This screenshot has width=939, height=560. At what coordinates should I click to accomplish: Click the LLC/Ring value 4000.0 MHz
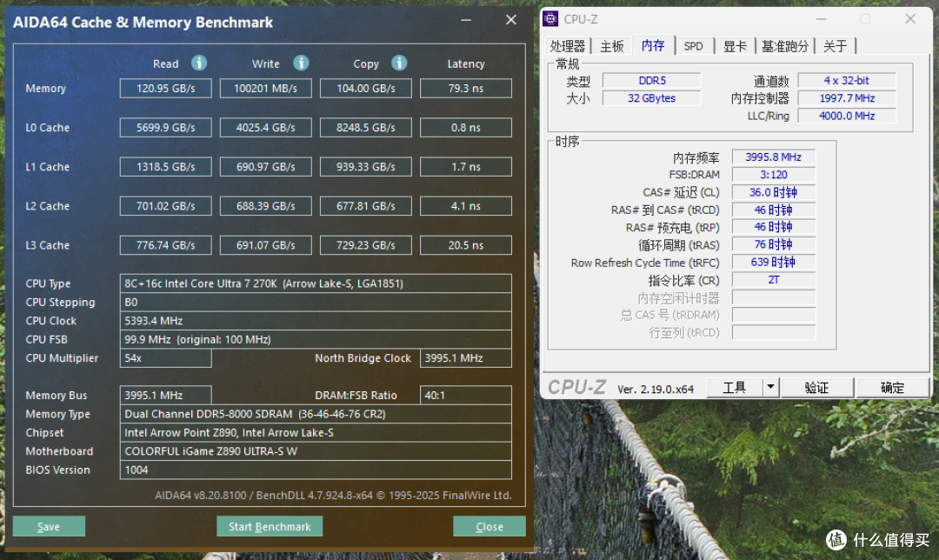[847, 116]
